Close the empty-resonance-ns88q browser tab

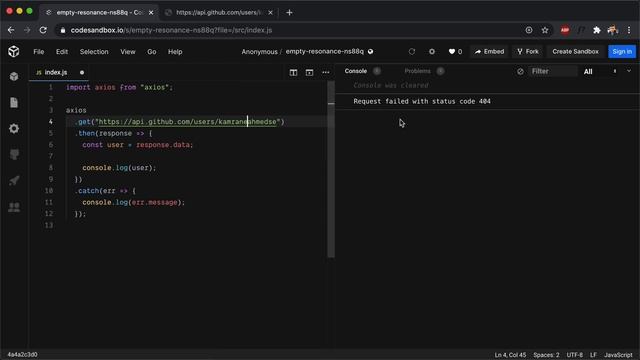[151, 13]
